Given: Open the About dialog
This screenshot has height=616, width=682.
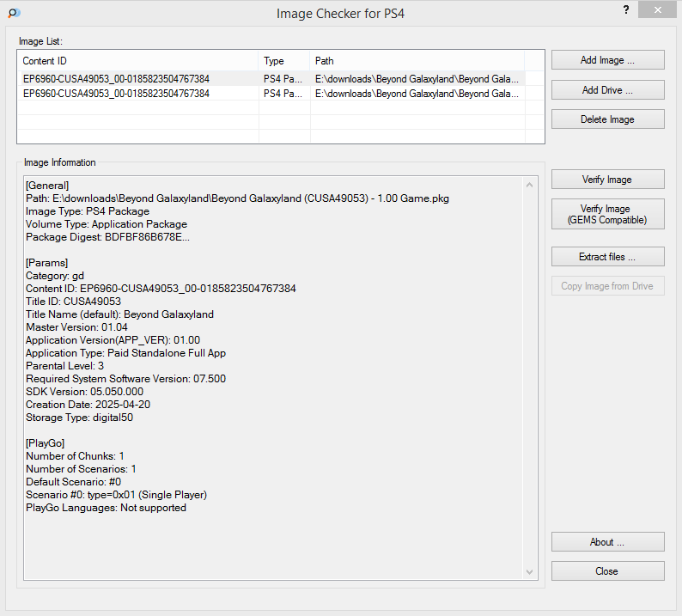Looking at the screenshot, I should (x=607, y=542).
